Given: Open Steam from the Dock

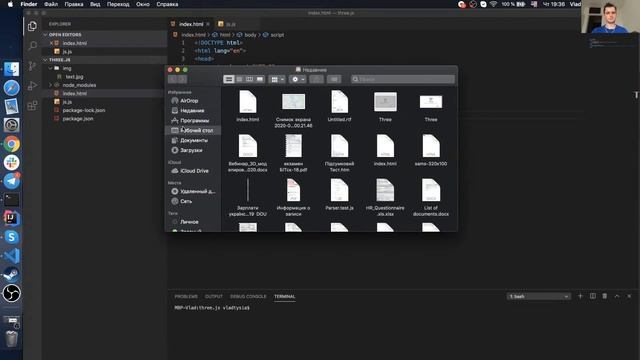Looking at the screenshot, I should click(x=11, y=274).
